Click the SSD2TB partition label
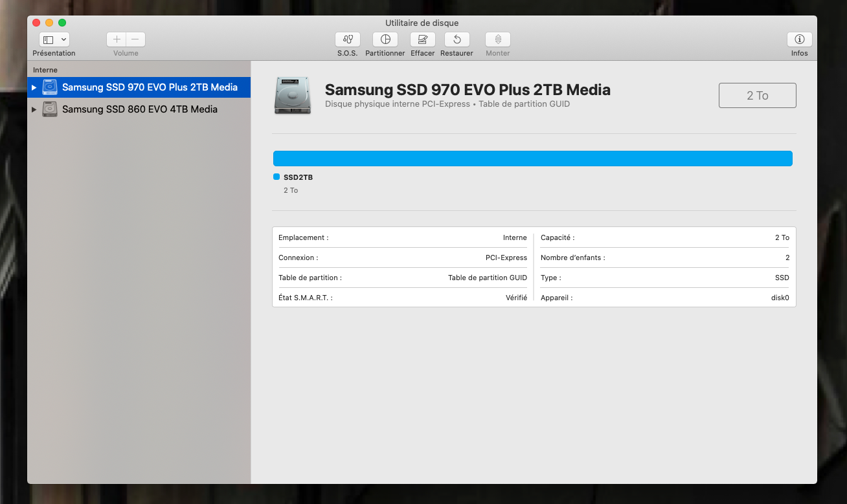 tap(298, 177)
